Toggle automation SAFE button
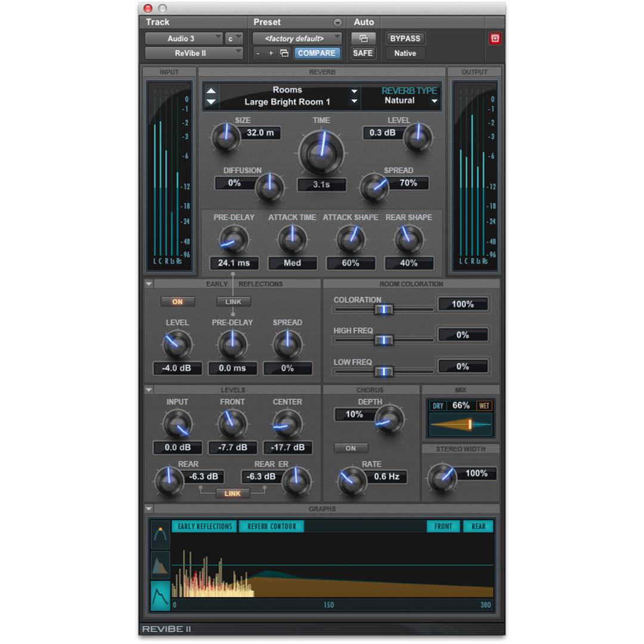This screenshot has width=644, height=644. (363, 53)
